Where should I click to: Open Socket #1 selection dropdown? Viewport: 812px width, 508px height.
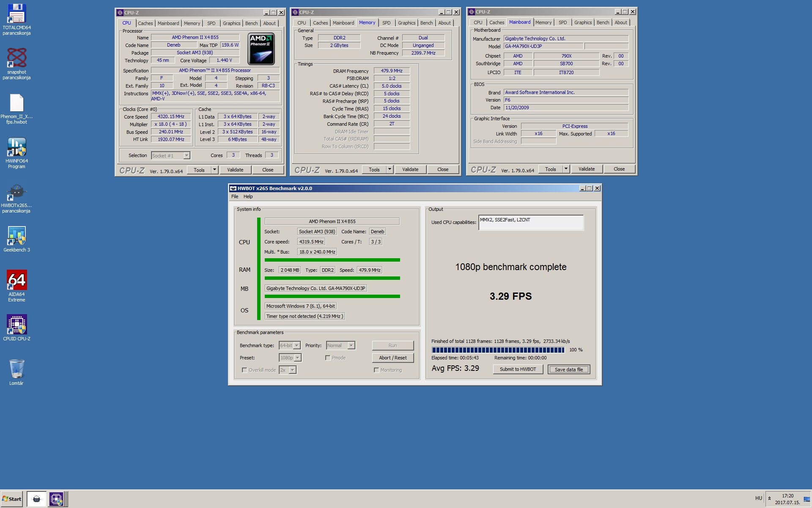187,156
